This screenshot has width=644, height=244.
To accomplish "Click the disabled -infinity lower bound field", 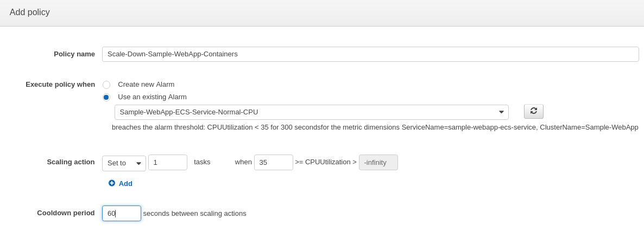I will (x=378, y=162).
